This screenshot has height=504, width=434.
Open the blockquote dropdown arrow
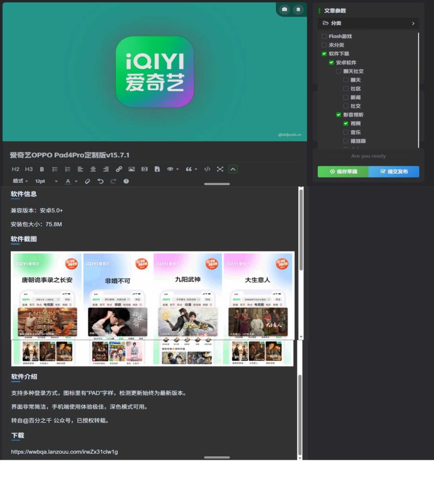[x=196, y=169]
